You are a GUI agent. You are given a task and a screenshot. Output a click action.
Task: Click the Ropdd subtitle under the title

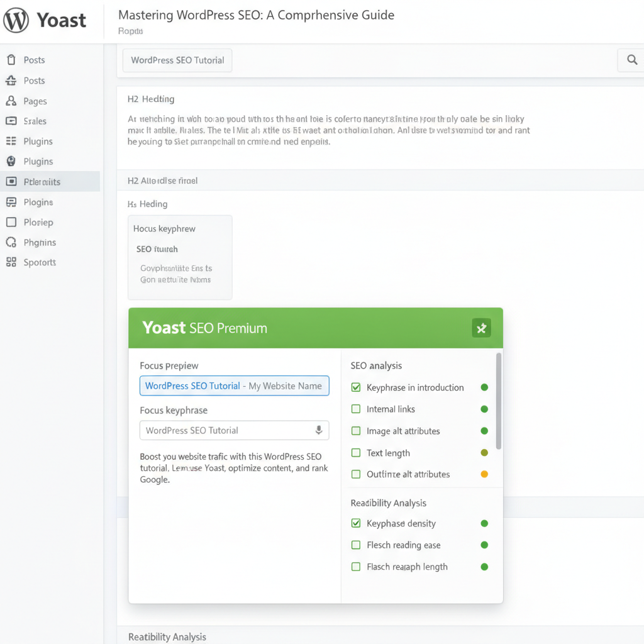click(x=130, y=31)
